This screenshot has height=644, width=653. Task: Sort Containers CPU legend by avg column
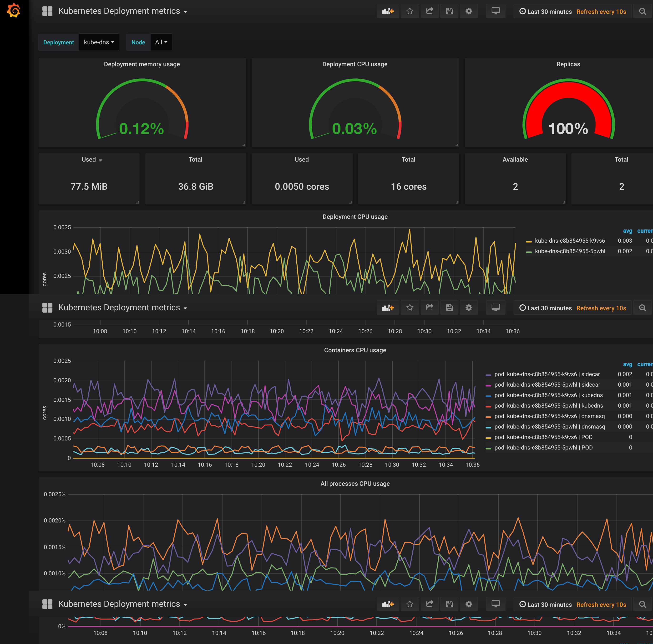point(627,364)
